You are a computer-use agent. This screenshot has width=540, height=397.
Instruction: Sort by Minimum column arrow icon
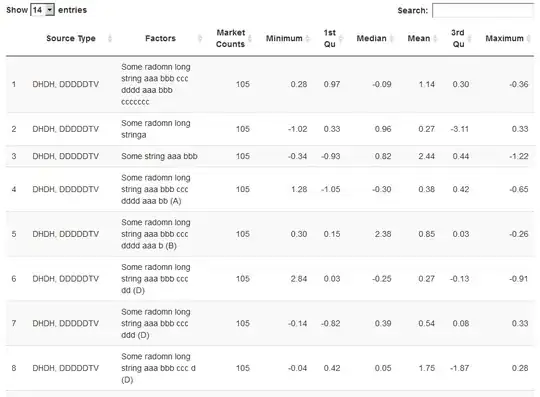[308, 38]
